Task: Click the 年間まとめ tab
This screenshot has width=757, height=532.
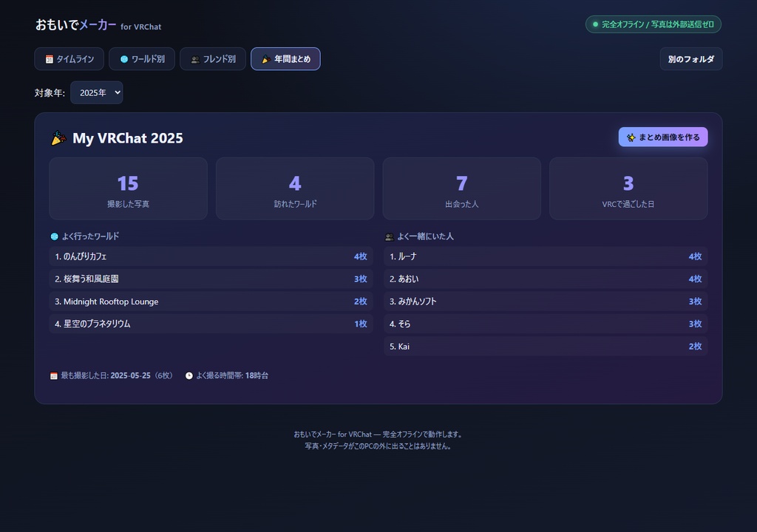Action: click(285, 59)
